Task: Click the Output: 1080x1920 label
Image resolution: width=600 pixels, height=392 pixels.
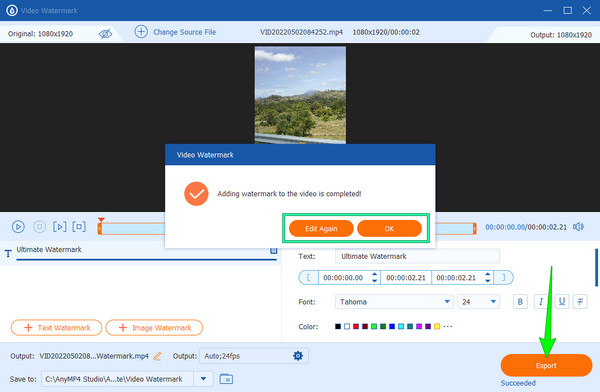Action: 561,35
